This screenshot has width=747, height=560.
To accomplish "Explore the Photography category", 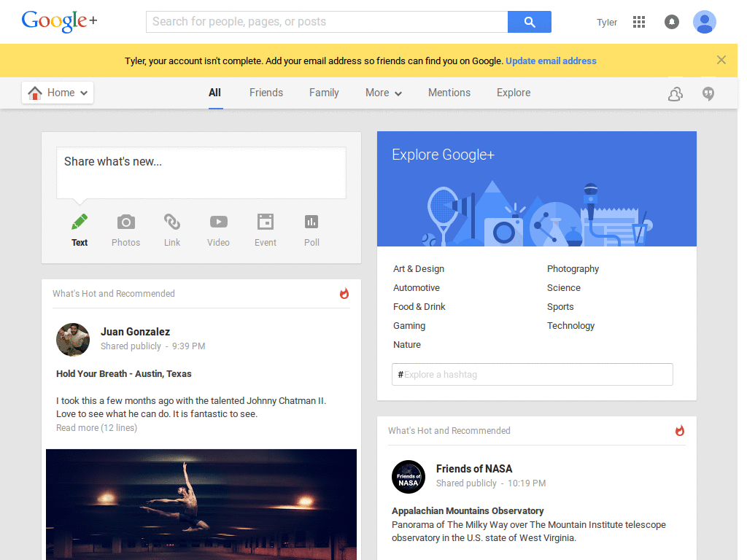I will [x=573, y=269].
